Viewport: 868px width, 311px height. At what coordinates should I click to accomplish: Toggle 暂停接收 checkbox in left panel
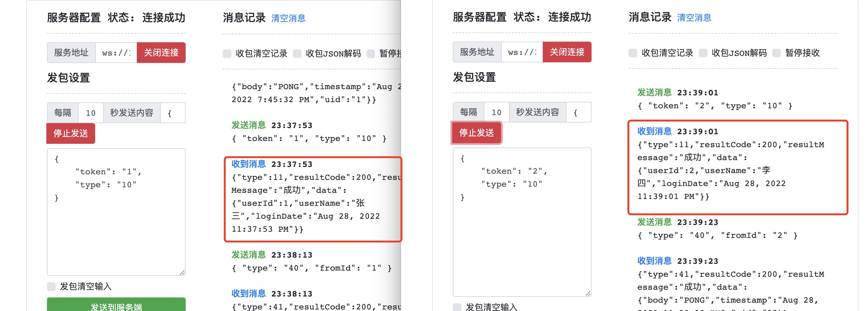point(371,53)
